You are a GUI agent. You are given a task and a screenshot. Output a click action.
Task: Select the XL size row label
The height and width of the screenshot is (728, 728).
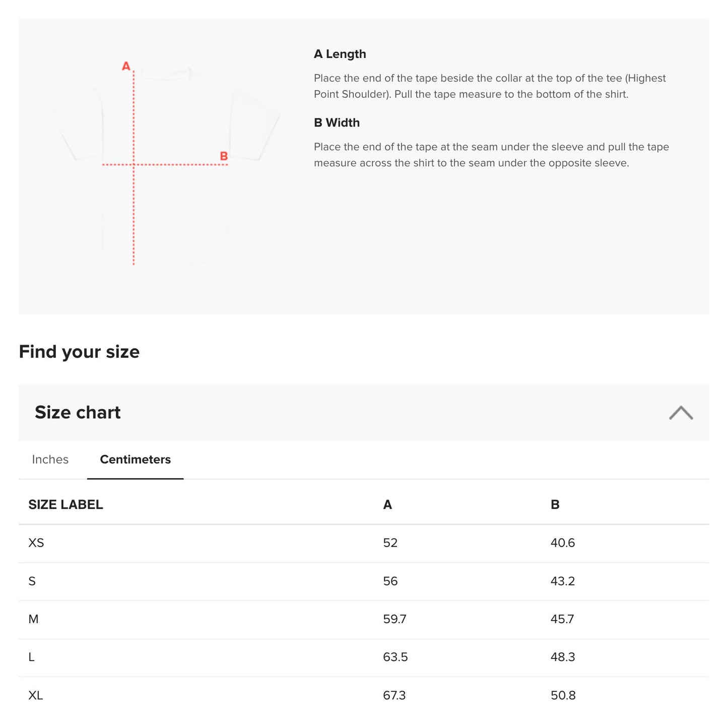coord(36,695)
